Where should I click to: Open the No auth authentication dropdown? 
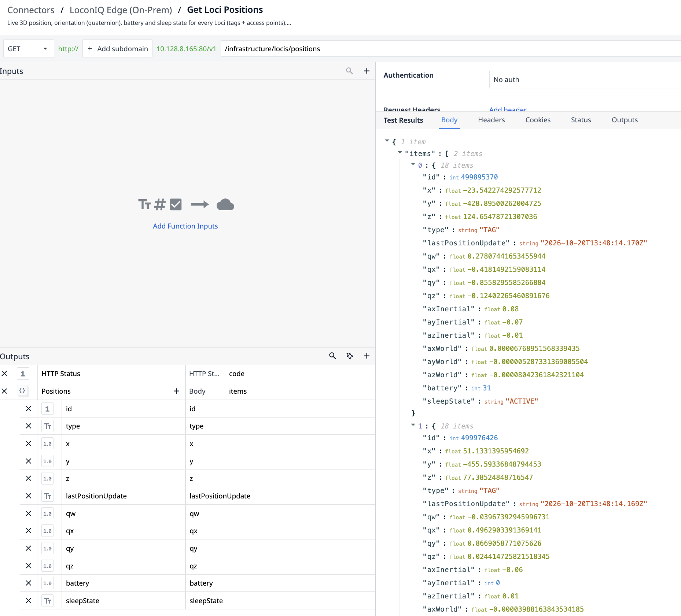(x=585, y=79)
